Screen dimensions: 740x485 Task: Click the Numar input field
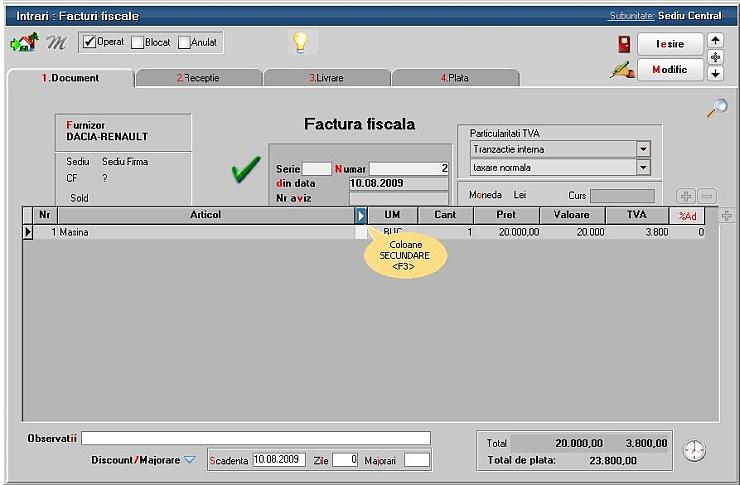coord(409,168)
